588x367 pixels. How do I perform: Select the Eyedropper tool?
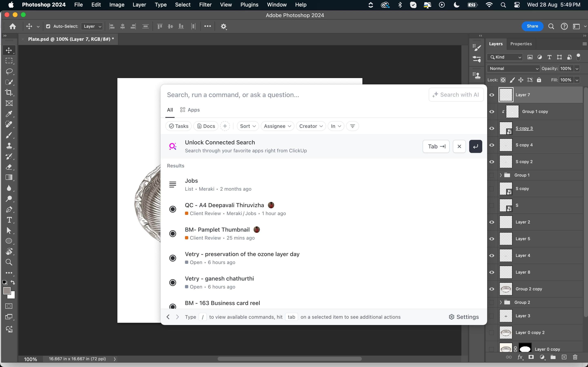pos(9,114)
